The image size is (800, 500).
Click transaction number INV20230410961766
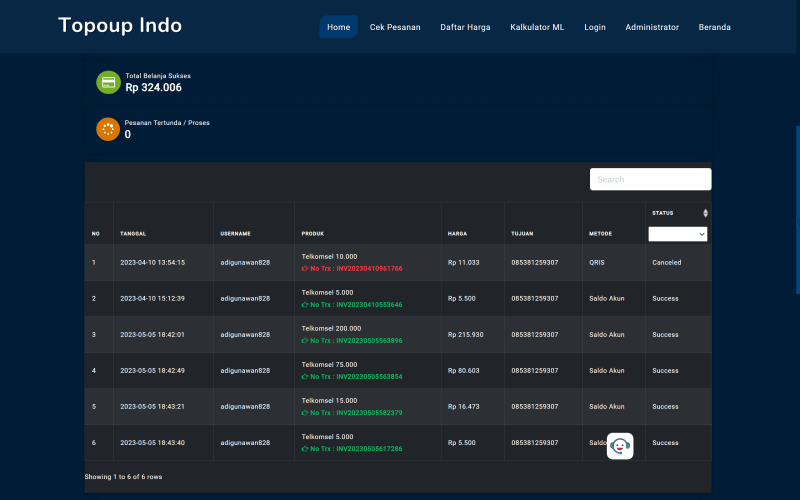pyautogui.click(x=369, y=268)
